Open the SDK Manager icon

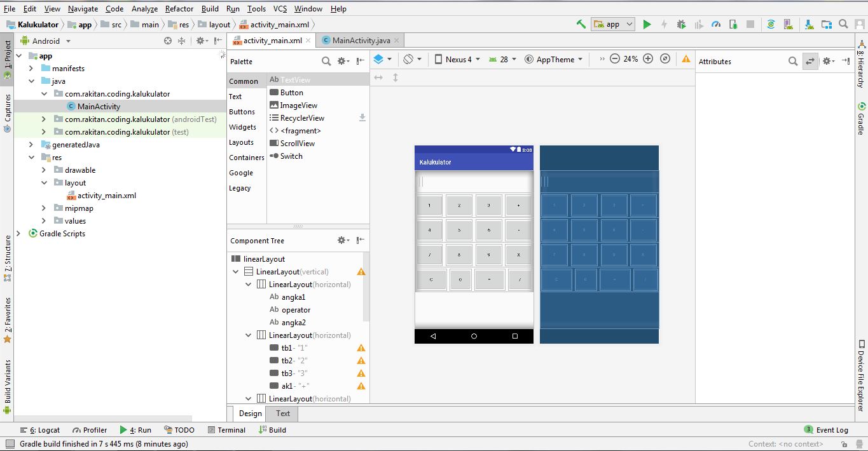[809, 24]
